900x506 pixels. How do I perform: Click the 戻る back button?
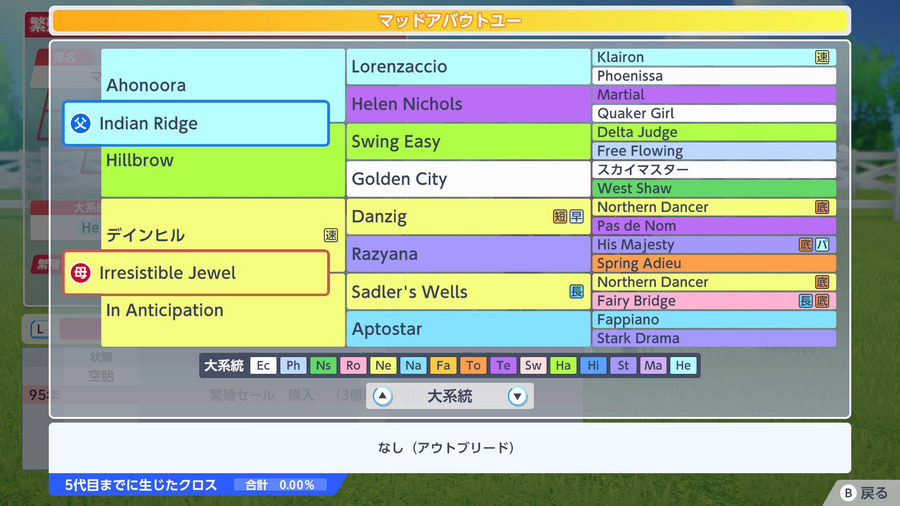coord(865,493)
